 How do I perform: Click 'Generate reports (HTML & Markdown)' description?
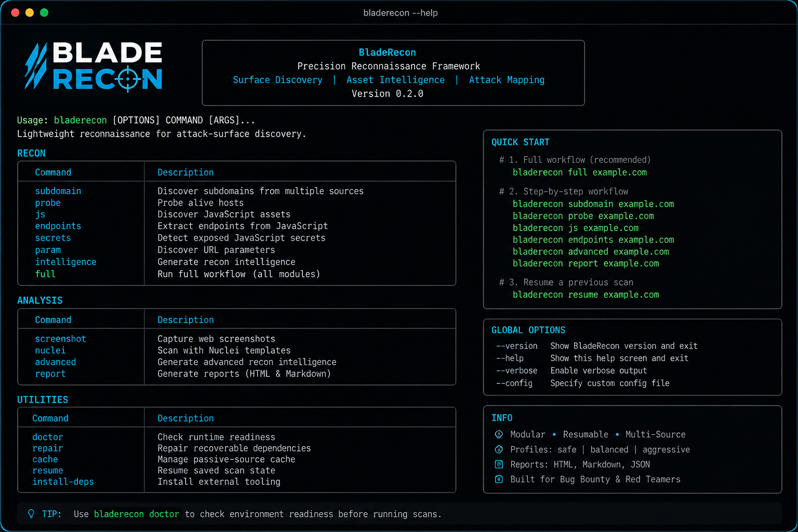[x=244, y=374]
